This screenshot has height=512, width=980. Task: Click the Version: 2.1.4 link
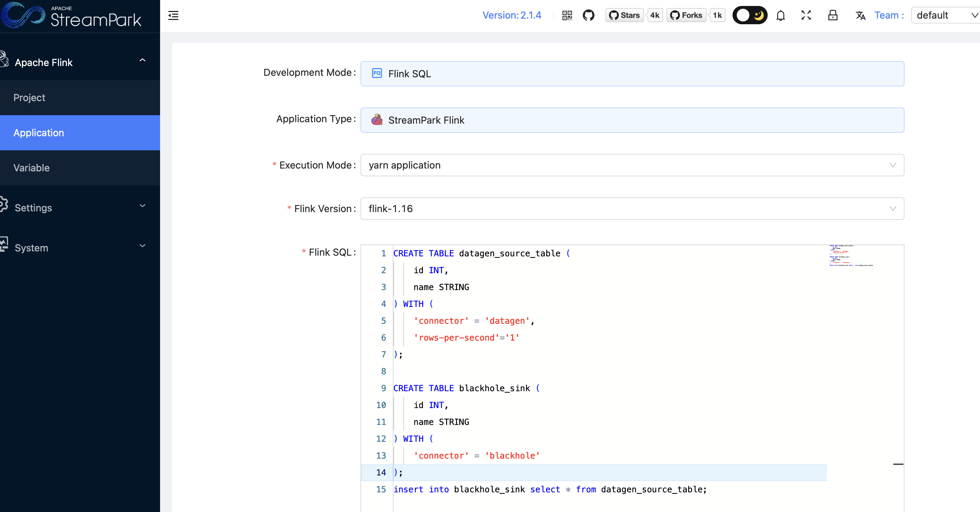(x=512, y=15)
